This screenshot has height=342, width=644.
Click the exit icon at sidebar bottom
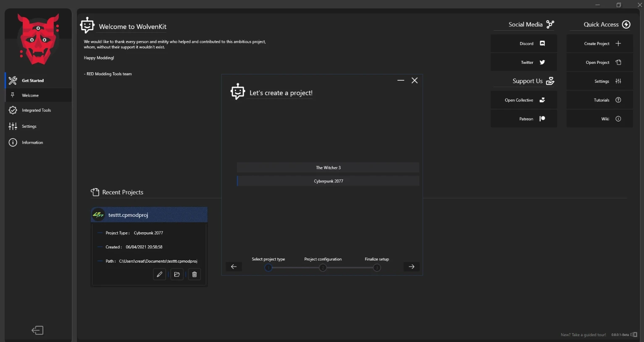pyautogui.click(x=37, y=330)
